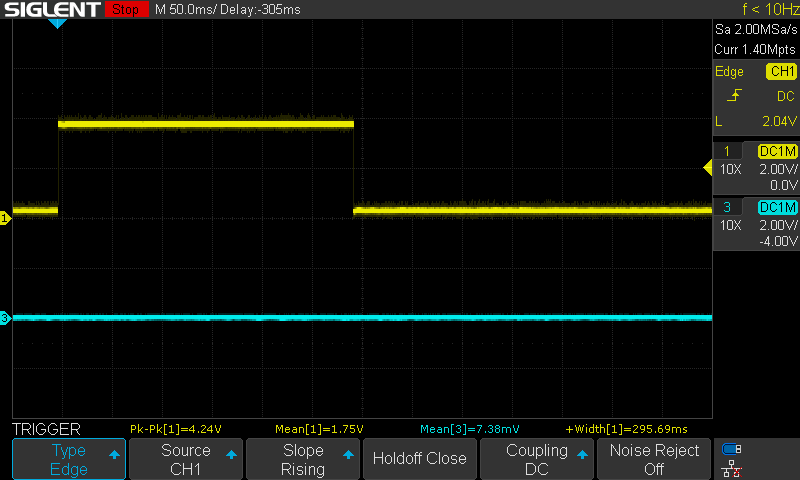Toggle the red Stop acquisition indicator

pos(125,10)
